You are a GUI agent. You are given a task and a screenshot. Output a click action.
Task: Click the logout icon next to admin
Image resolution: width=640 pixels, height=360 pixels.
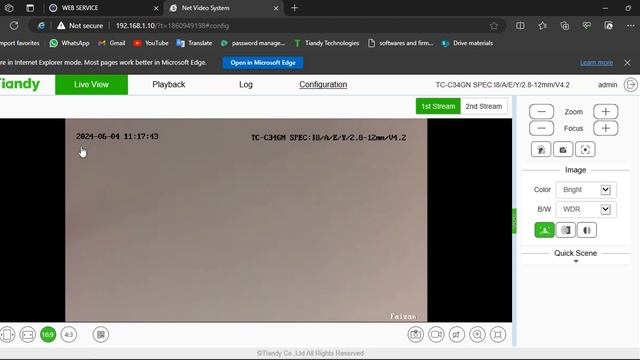(x=631, y=85)
